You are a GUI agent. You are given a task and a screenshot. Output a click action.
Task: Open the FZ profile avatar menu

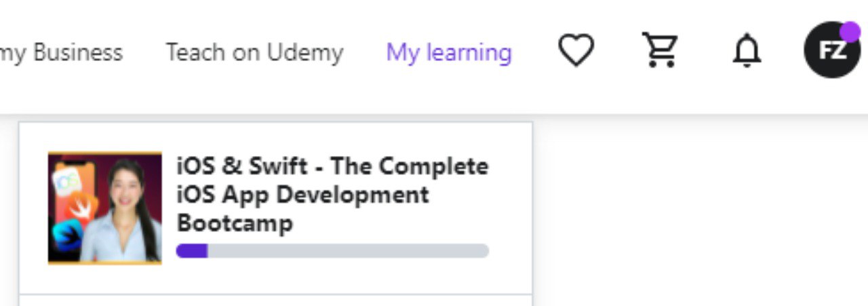point(832,50)
